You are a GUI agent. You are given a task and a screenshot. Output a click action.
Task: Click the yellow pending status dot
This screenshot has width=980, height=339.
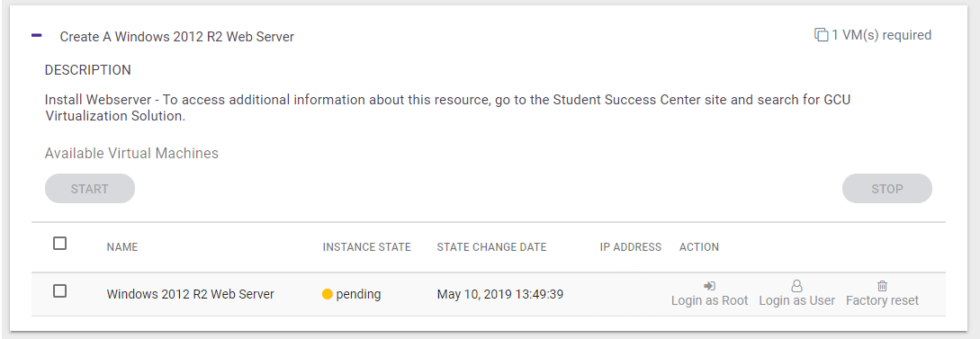click(x=327, y=294)
